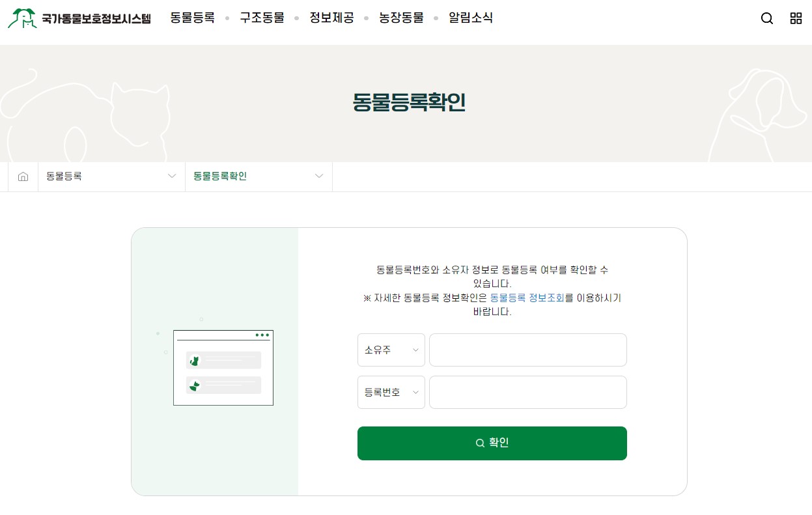812x515 pixels.
Task: Click the registration number input field
Action: coord(527,392)
